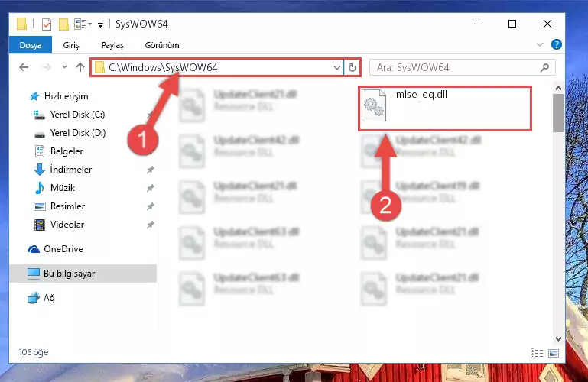Viewport: 588px width, 382px height.
Task: Click the address bar path C:\Windows\SysWOW64
Action: [163, 67]
